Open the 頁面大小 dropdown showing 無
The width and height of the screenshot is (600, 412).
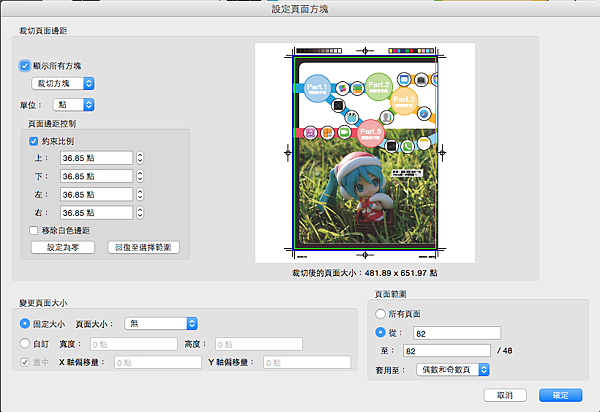[161, 324]
